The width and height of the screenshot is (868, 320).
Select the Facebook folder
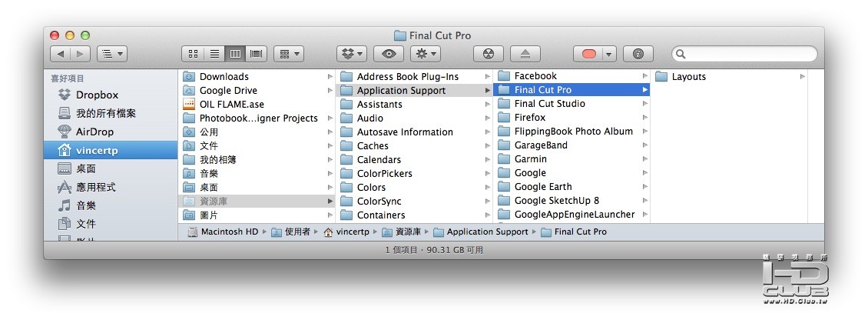pos(571,76)
